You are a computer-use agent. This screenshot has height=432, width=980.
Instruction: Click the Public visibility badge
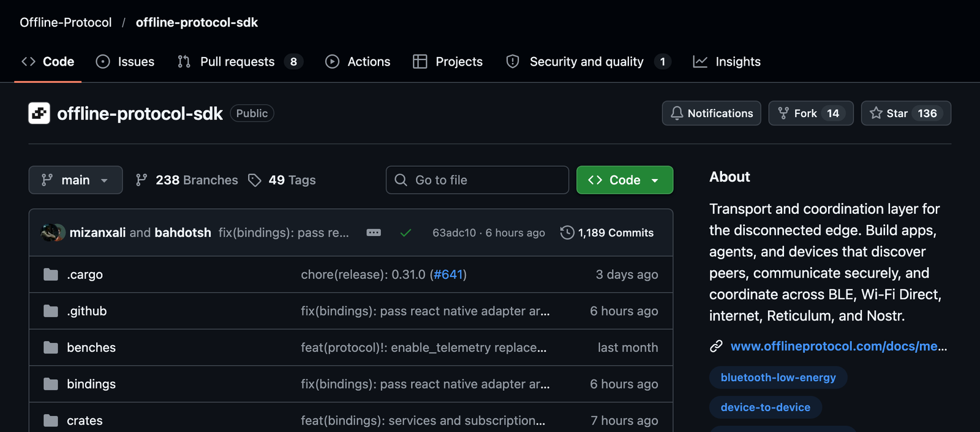pyautogui.click(x=252, y=113)
